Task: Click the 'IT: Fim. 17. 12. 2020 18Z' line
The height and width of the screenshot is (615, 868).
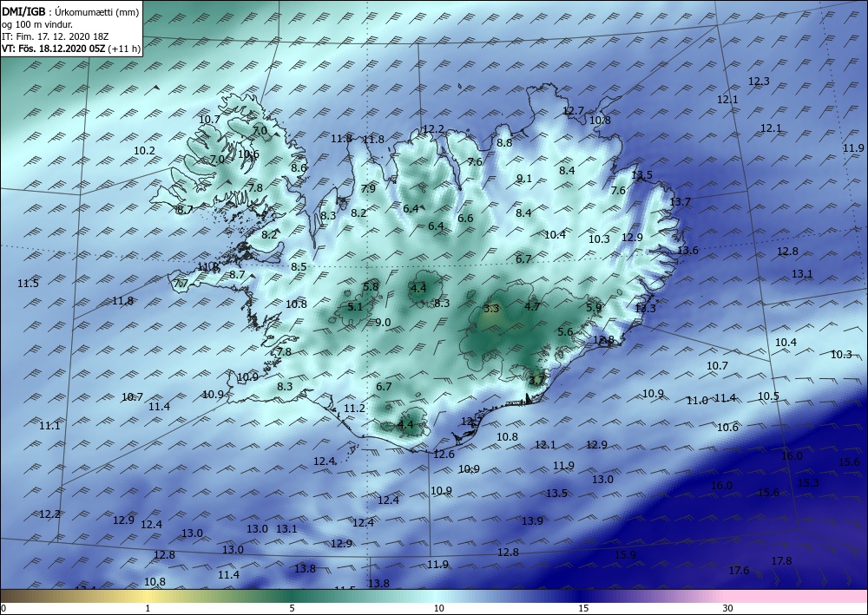Action: point(56,36)
